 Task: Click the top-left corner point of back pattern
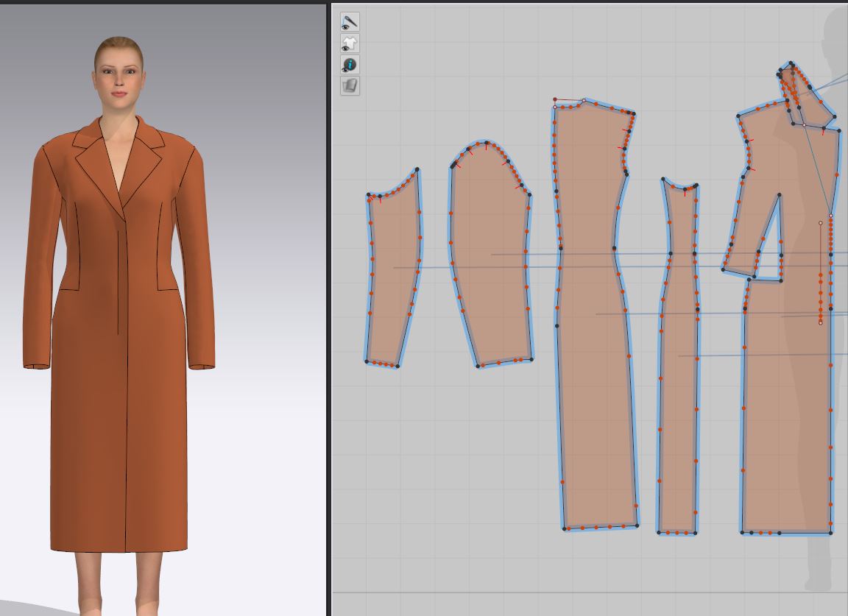point(555,107)
